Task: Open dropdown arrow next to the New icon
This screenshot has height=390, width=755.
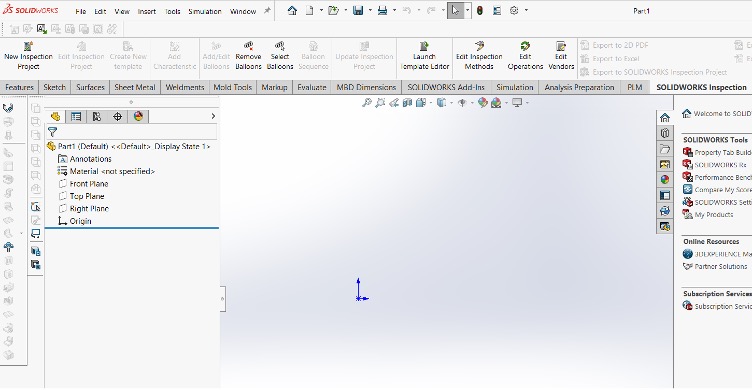Action: pos(321,11)
